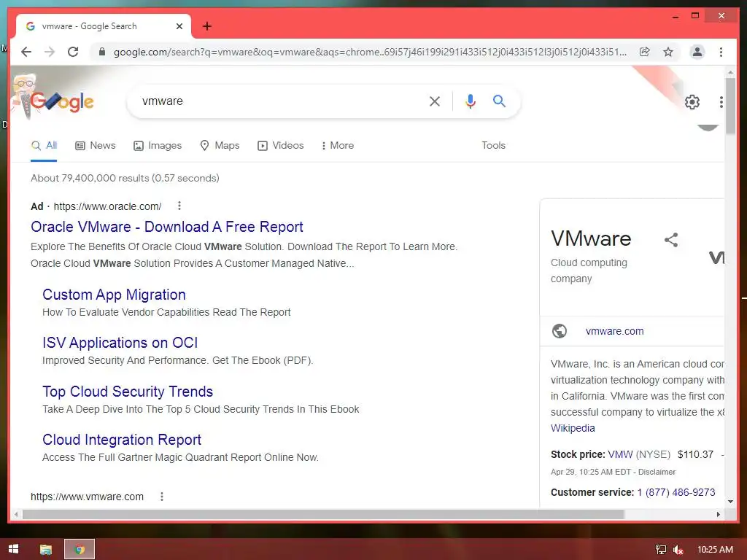This screenshot has height=560, width=747.
Task: Open network status tray icon
Action: pyautogui.click(x=661, y=550)
